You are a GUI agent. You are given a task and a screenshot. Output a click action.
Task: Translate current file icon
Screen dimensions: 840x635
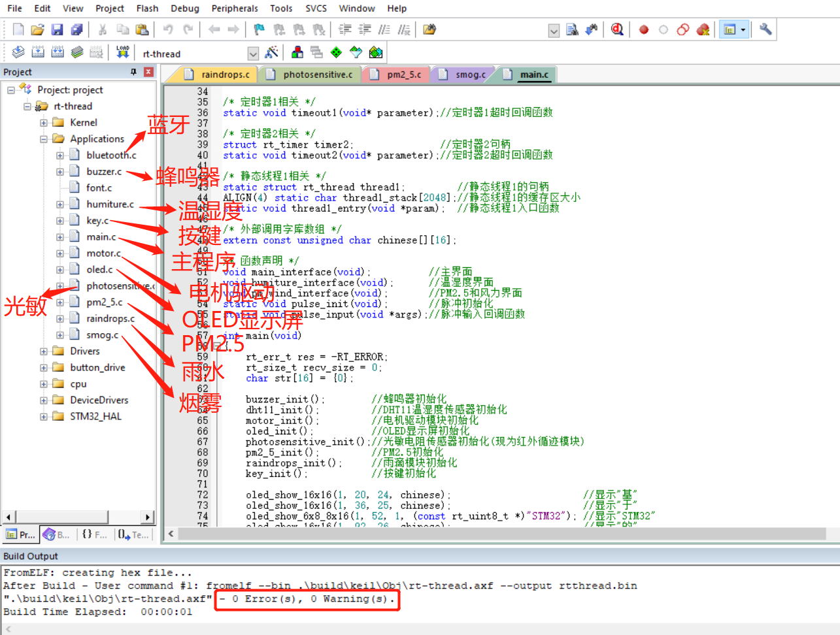pos(18,52)
